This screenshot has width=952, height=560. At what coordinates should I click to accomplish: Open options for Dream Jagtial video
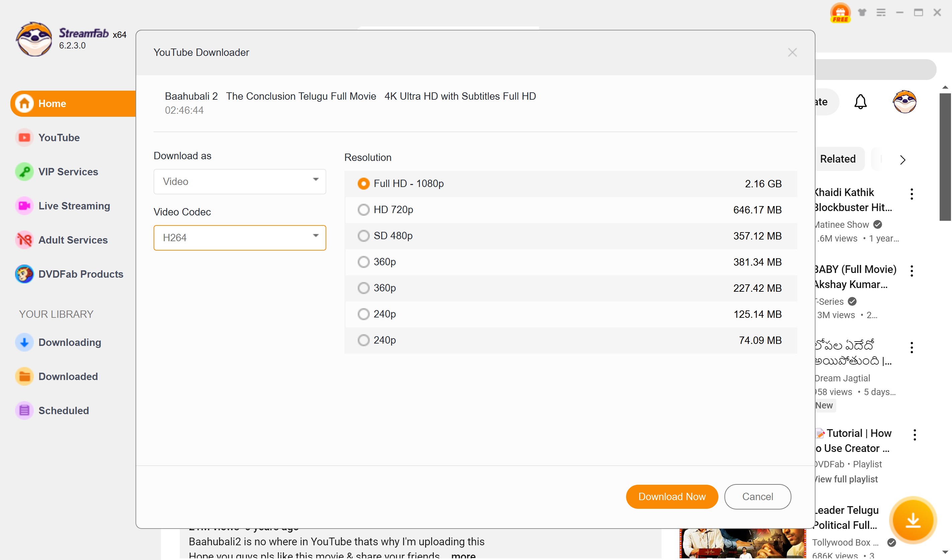click(912, 347)
